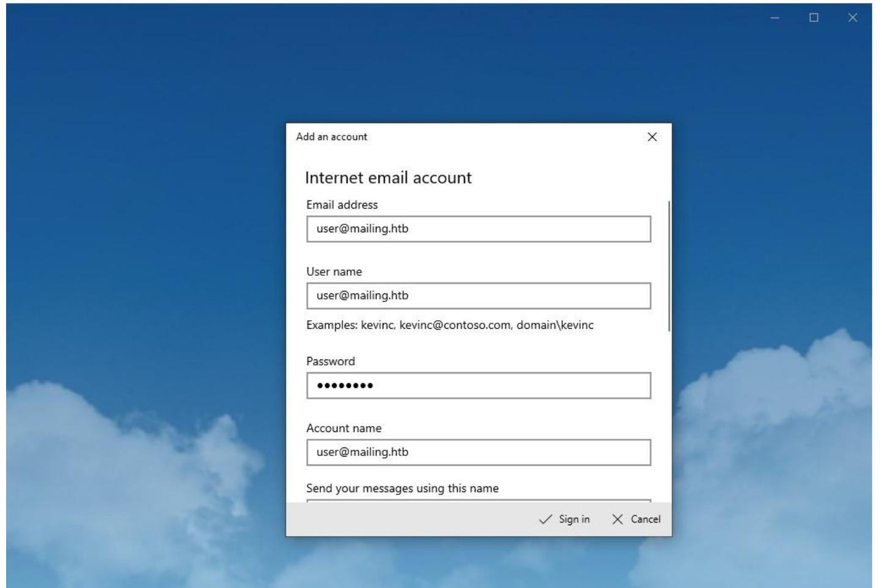Screen dimensions: 882x588
Task: Cancel adding the account
Action: click(636, 519)
